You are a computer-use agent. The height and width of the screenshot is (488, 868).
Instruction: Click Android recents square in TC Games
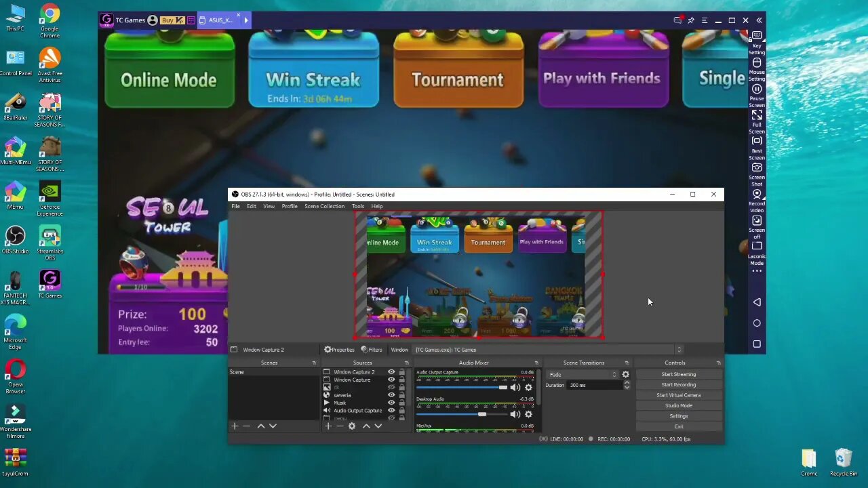(757, 344)
